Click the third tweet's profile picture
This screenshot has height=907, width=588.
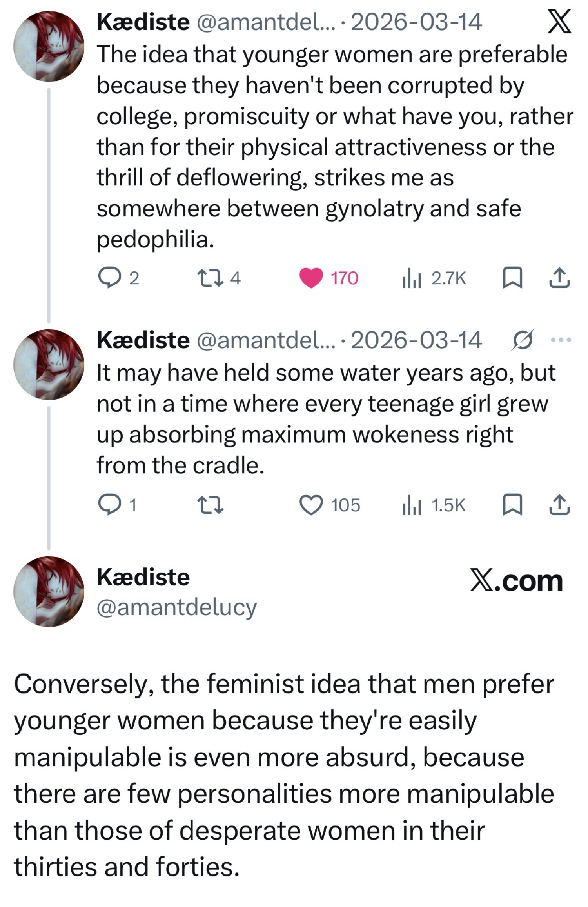pyautogui.click(x=49, y=591)
